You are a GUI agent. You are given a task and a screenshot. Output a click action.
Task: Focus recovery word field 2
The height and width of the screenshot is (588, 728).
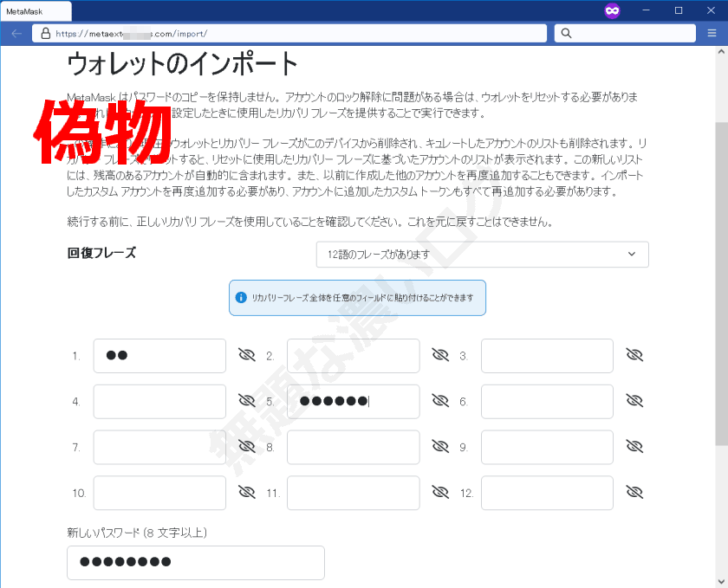tap(354, 356)
